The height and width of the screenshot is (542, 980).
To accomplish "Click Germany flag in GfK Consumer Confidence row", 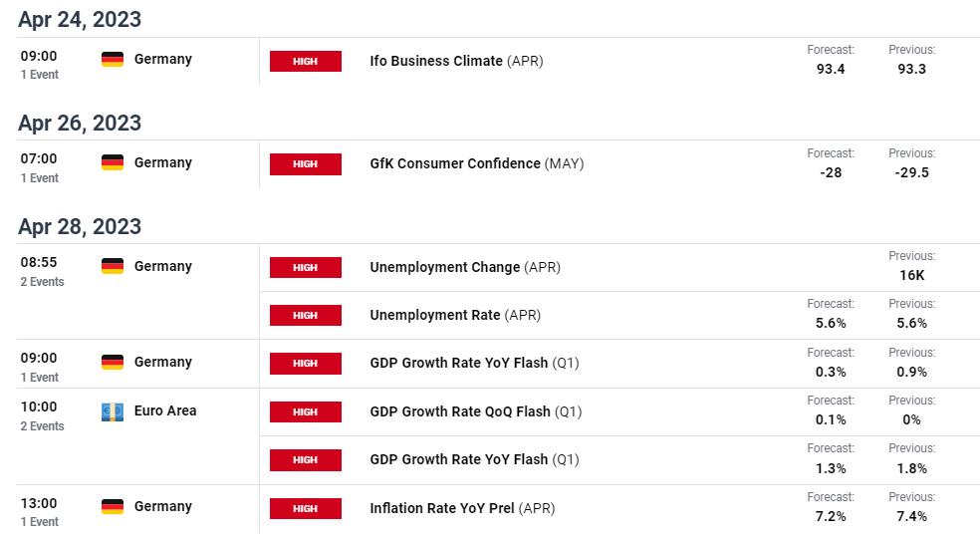I will click(x=113, y=162).
